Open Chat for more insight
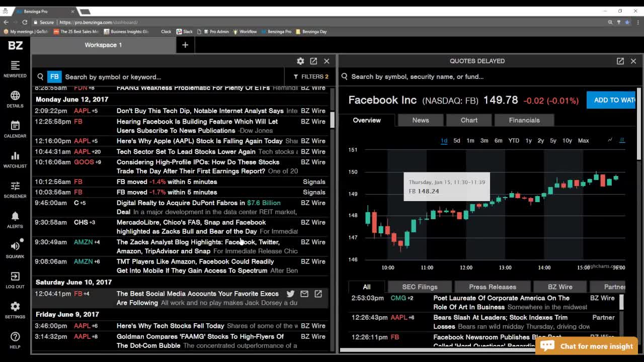Image resolution: width=644 pixels, height=362 pixels. (x=587, y=346)
